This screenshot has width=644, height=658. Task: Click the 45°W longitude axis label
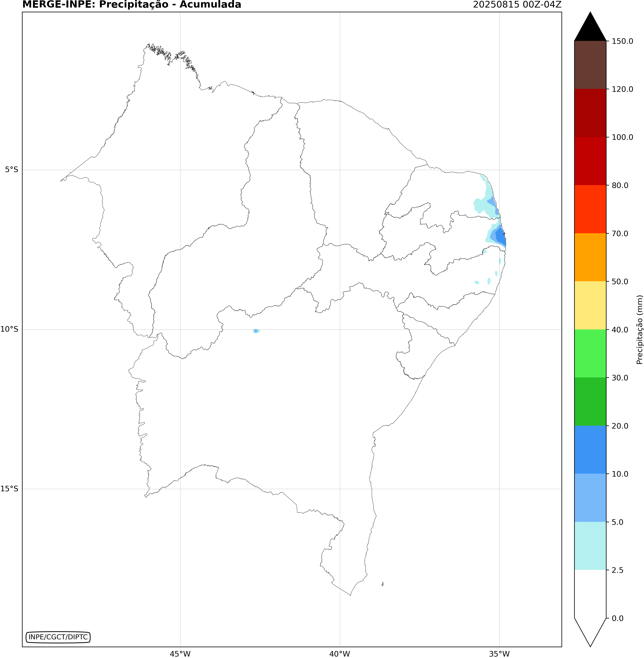(x=180, y=654)
